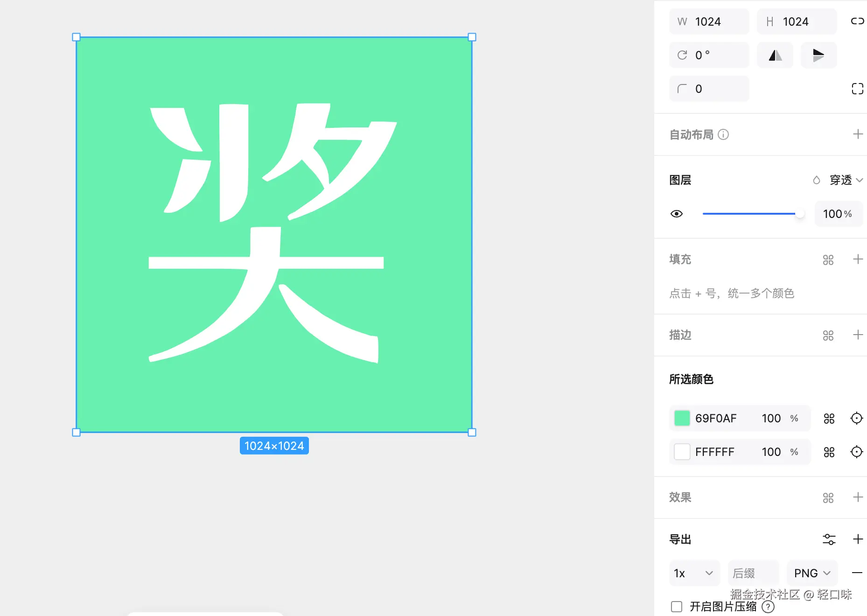This screenshot has width=867, height=616.
Task: Click the 效果 section title
Action: point(680,497)
